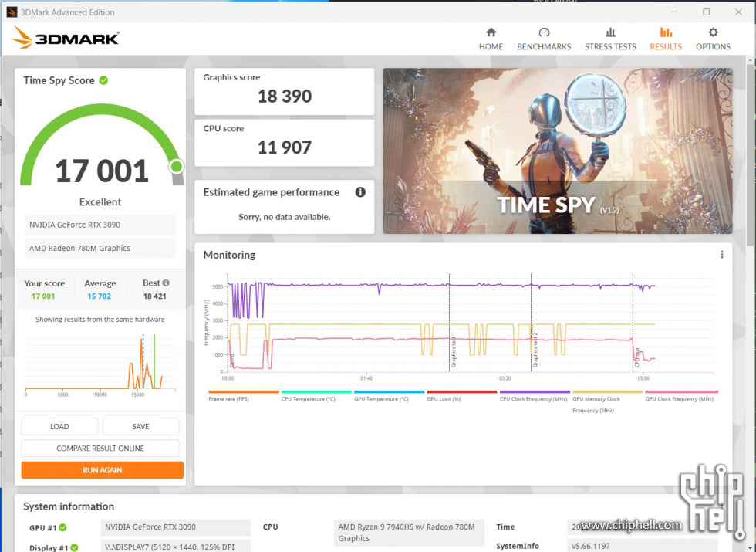Click the RUN AGAIN button
This screenshot has width=756, height=552.
coord(102,470)
